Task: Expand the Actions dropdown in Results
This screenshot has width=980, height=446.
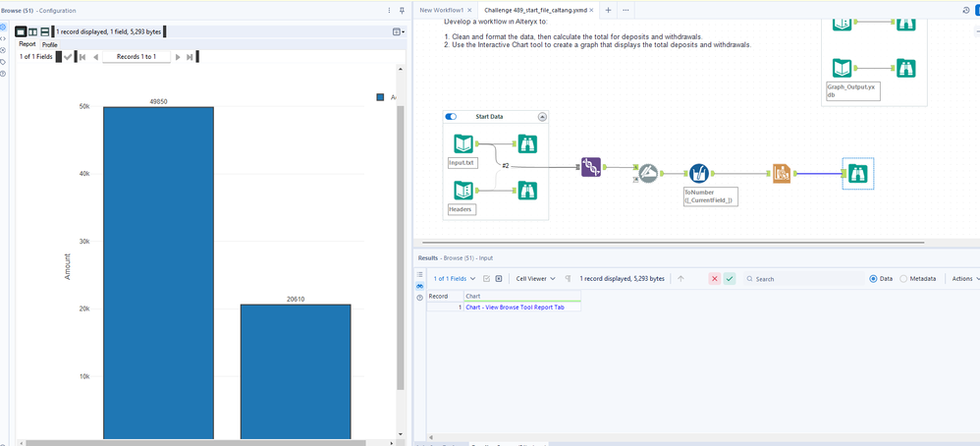Action: 963,279
